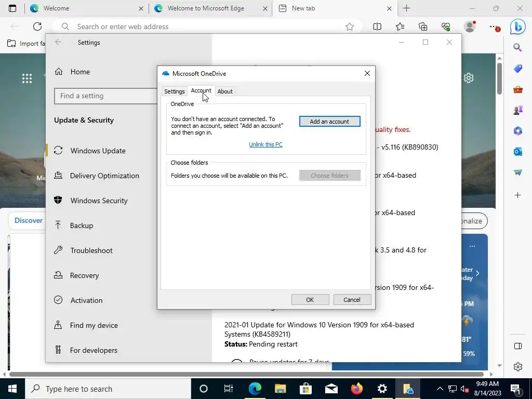
Task: Open Troubleshoot settings page
Action: tap(91, 250)
